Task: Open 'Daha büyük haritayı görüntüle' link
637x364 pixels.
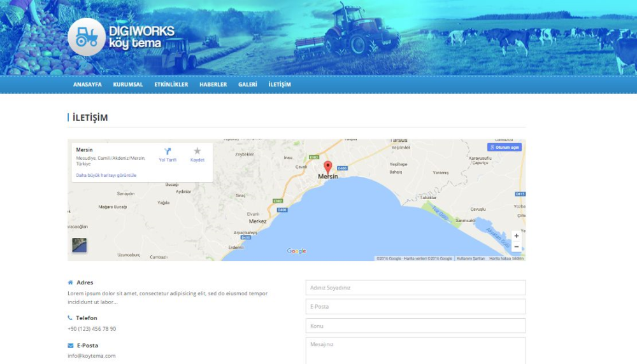Action: tap(106, 175)
